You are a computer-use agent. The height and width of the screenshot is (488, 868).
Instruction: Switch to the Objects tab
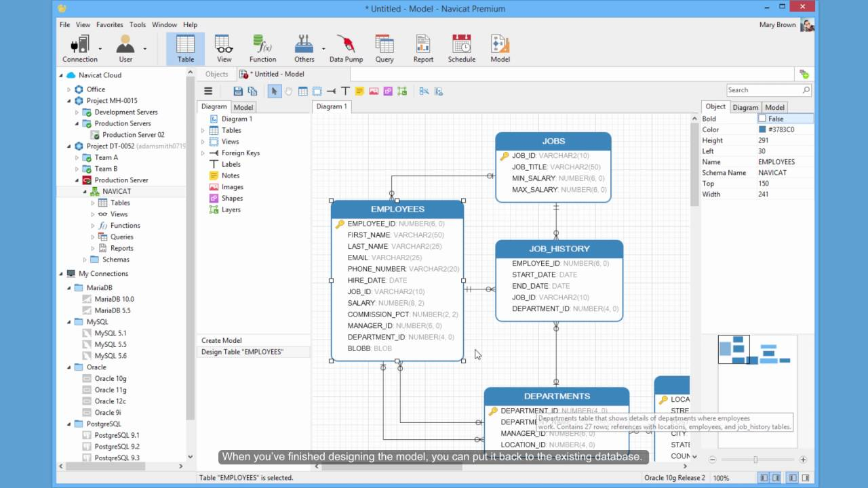pos(216,75)
